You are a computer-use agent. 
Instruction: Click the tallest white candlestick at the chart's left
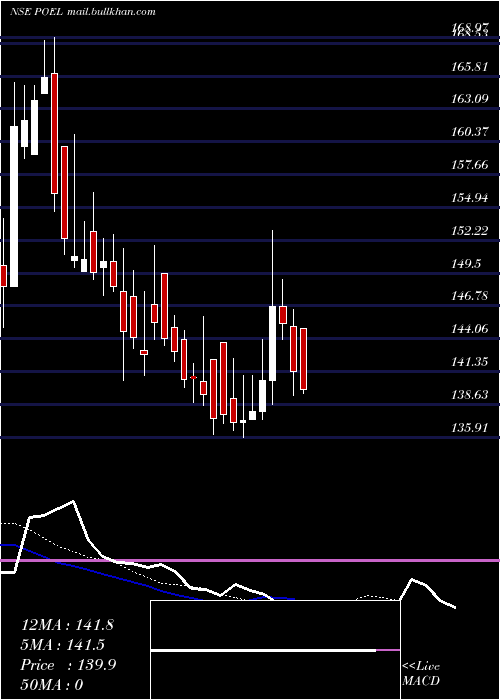14,206
